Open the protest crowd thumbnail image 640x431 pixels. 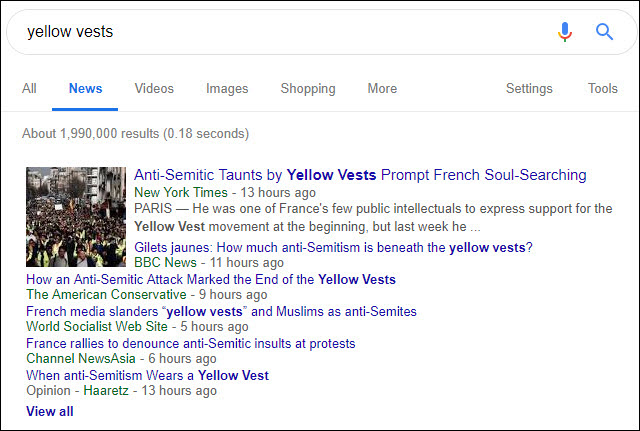click(x=76, y=217)
